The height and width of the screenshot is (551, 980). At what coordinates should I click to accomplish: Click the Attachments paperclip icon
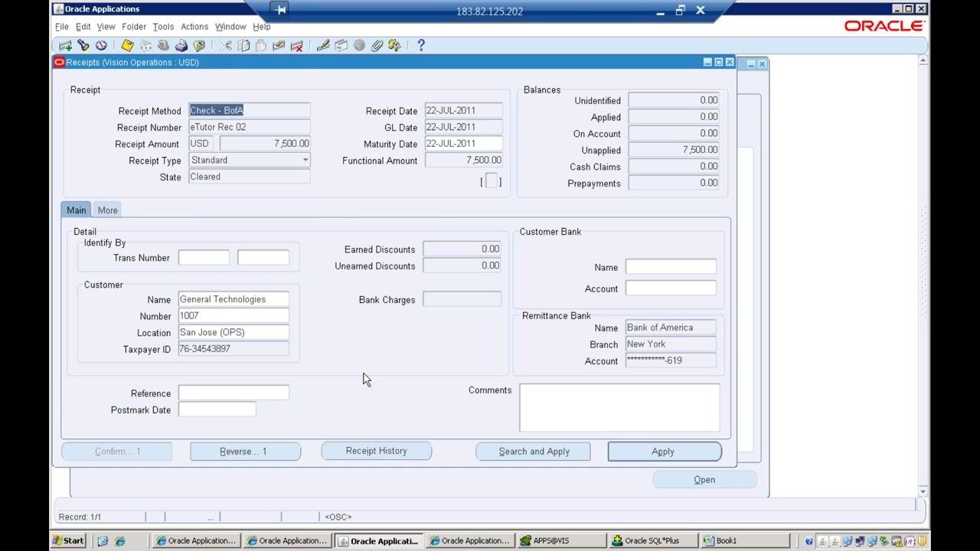(x=377, y=46)
